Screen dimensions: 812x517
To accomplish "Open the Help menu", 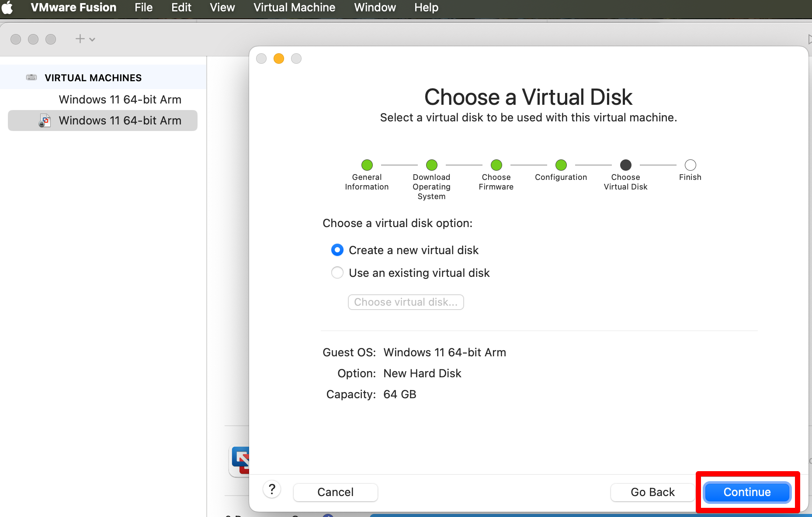I will [x=426, y=7].
